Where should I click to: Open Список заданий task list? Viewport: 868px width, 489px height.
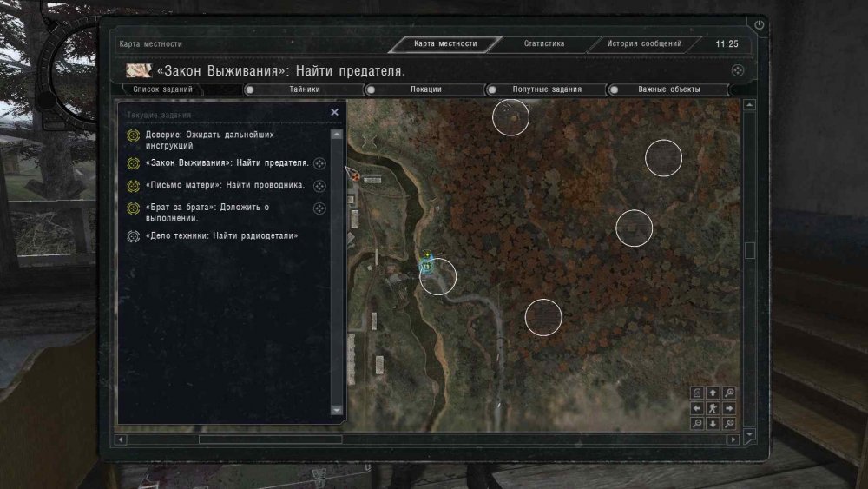162,89
